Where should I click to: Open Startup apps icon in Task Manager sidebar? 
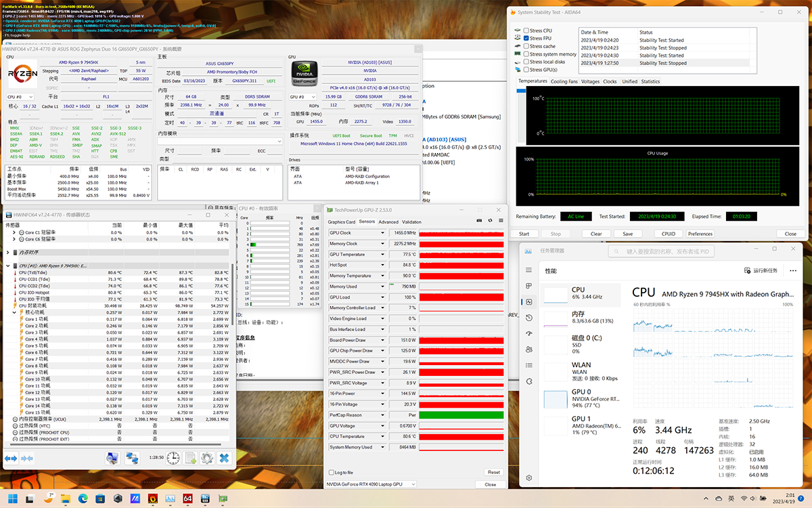tap(529, 333)
